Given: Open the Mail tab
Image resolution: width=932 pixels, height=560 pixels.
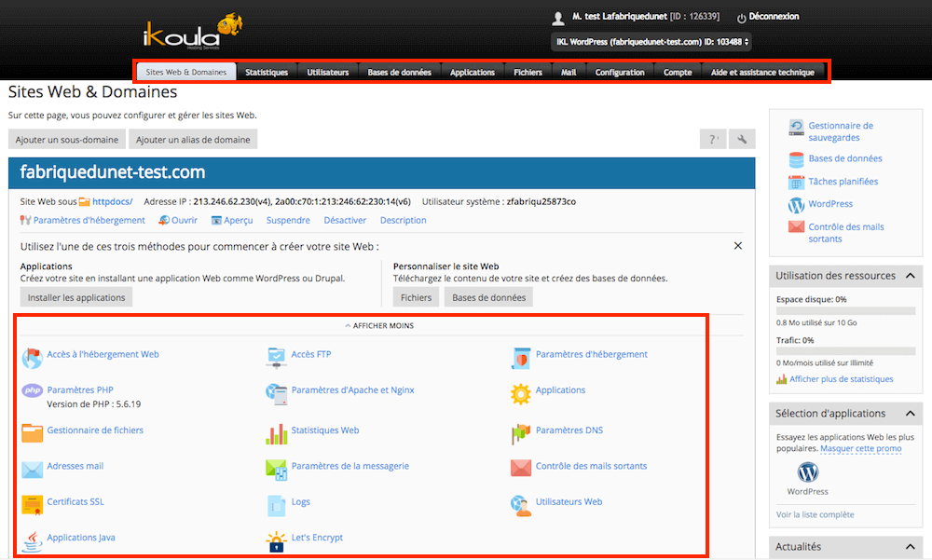Looking at the screenshot, I should coord(569,73).
